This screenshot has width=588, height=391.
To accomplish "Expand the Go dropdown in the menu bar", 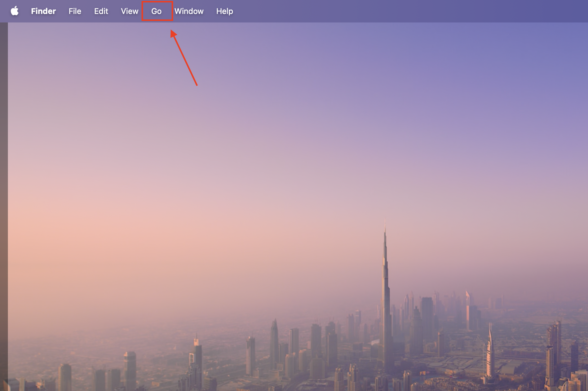I will (x=157, y=11).
